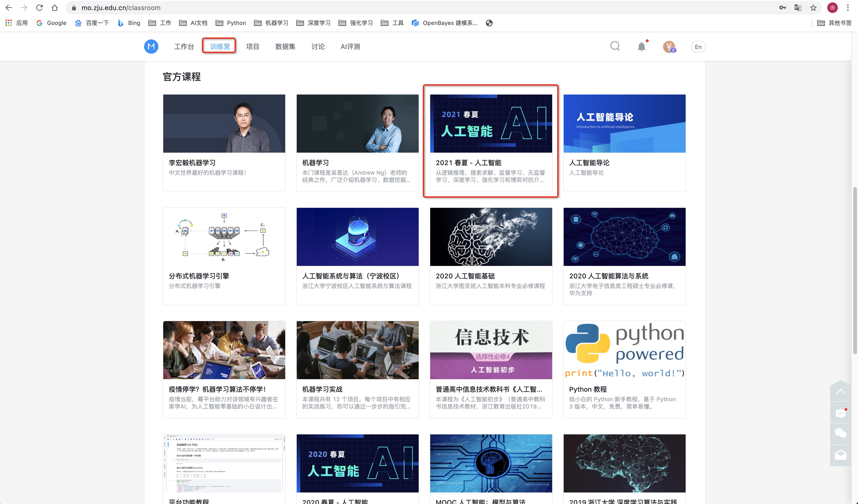Bookmark this page with the star icon
858x504 pixels.
tap(813, 7)
